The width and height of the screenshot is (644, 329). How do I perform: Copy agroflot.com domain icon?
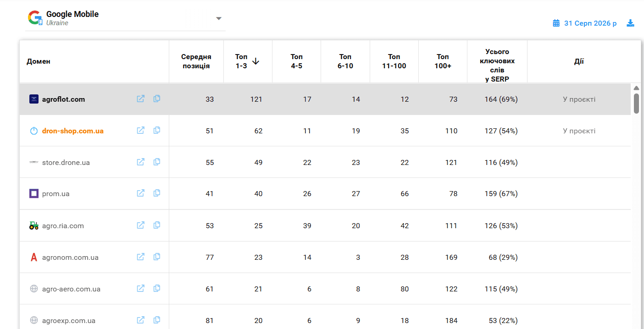(x=157, y=99)
